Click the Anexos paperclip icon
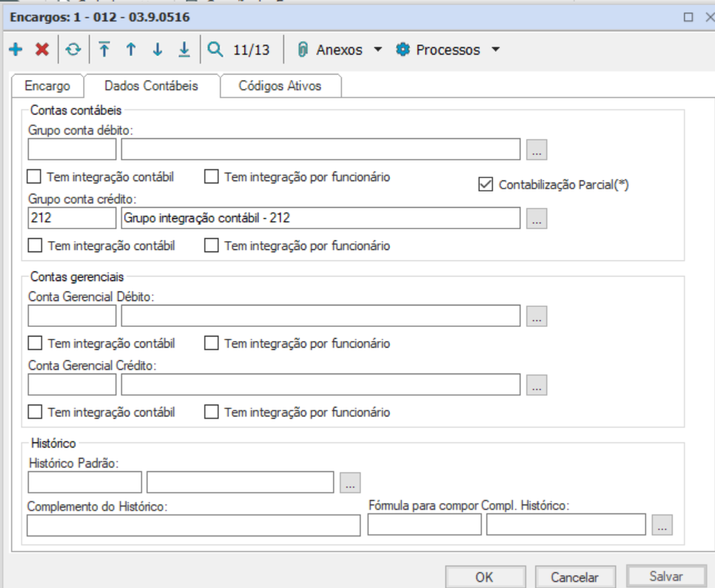The width and height of the screenshot is (715, 588). coord(302,50)
